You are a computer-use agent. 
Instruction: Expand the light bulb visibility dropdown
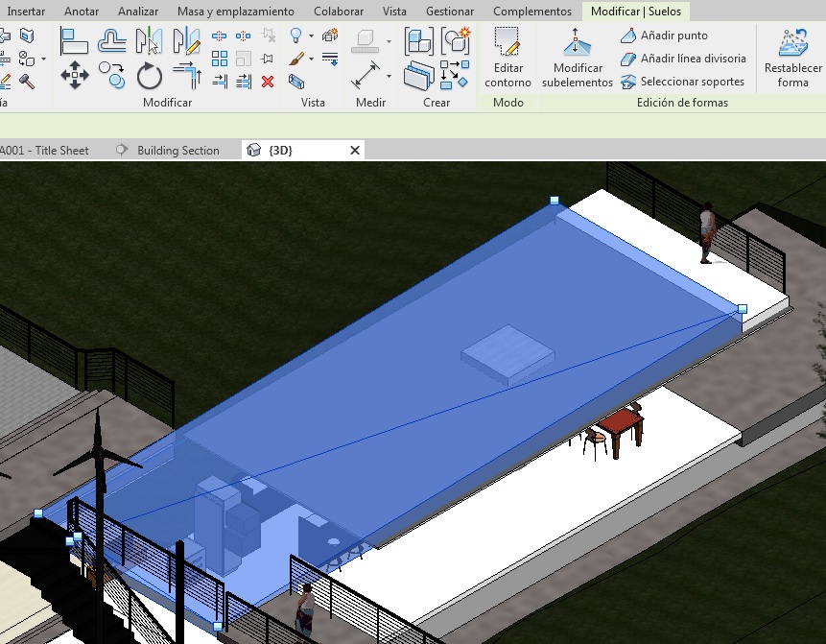coord(311,36)
